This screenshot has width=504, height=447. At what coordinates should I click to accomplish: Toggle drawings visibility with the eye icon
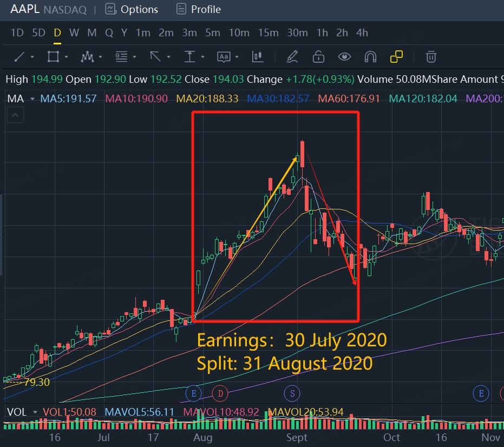(344, 57)
